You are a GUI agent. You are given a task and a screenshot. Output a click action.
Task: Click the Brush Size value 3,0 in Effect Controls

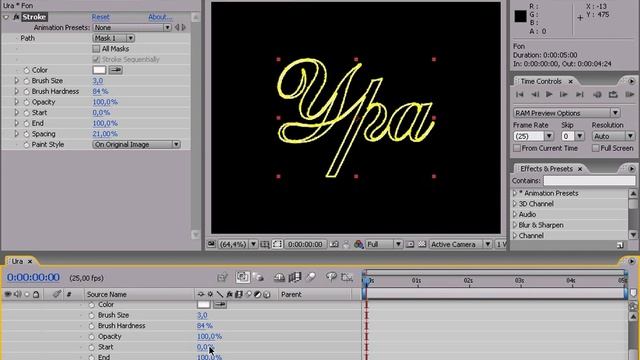[98, 81]
